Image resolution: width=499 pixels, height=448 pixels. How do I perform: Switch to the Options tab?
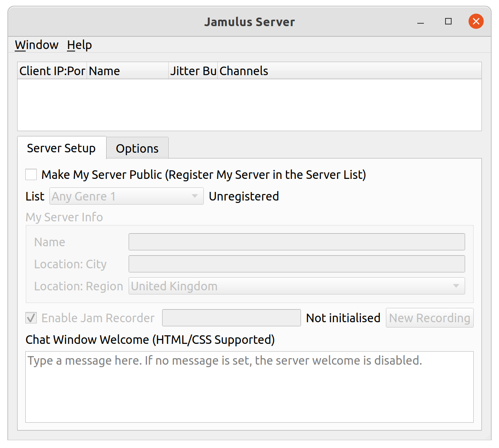(137, 149)
